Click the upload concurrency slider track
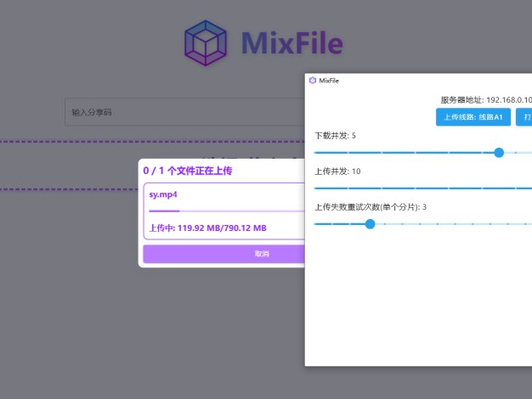This screenshot has width=532, height=399. [423, 188]
